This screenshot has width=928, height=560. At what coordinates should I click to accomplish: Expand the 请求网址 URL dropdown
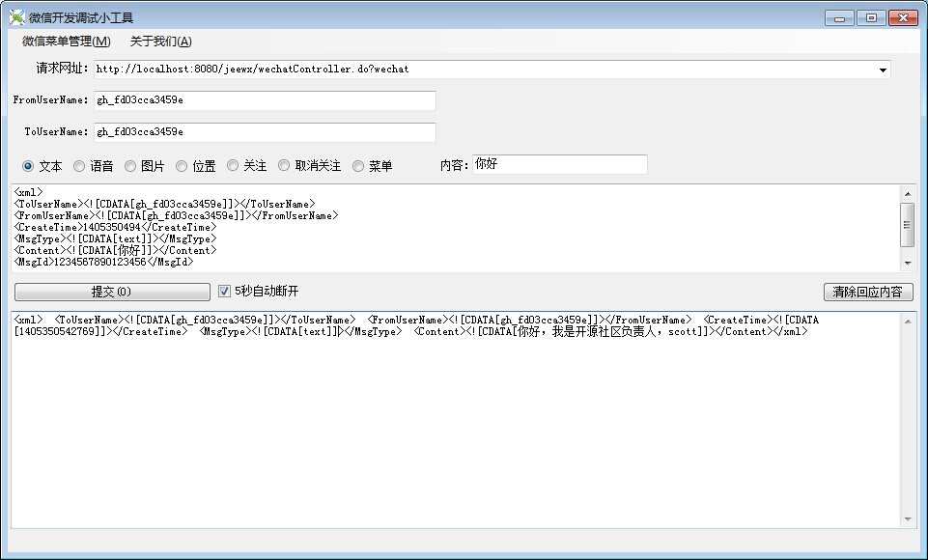point(883,70)
